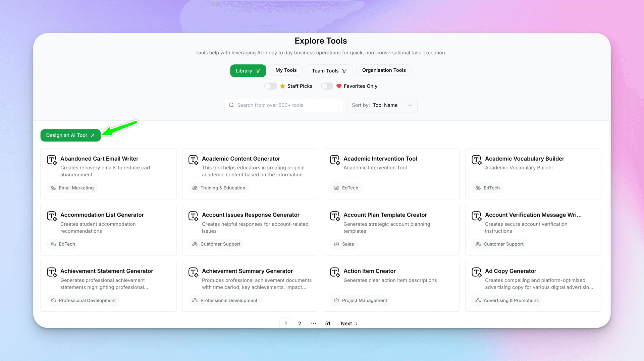Switch to the My Tools tab
Screen dimensions: 644x361
coord(286,70)
